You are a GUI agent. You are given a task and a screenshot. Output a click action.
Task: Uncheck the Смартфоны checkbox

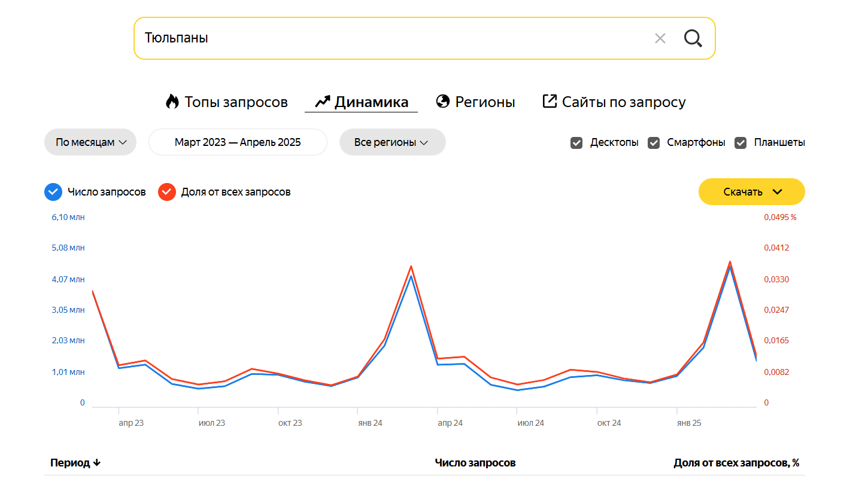click(654, 143)
